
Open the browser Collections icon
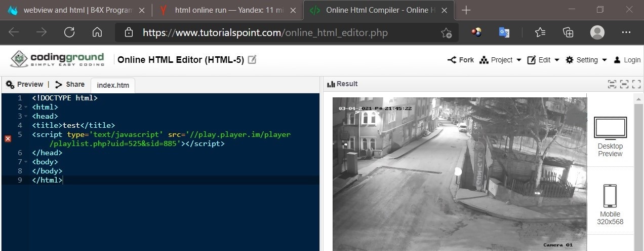pyautogui.click(x=568, y=32)
